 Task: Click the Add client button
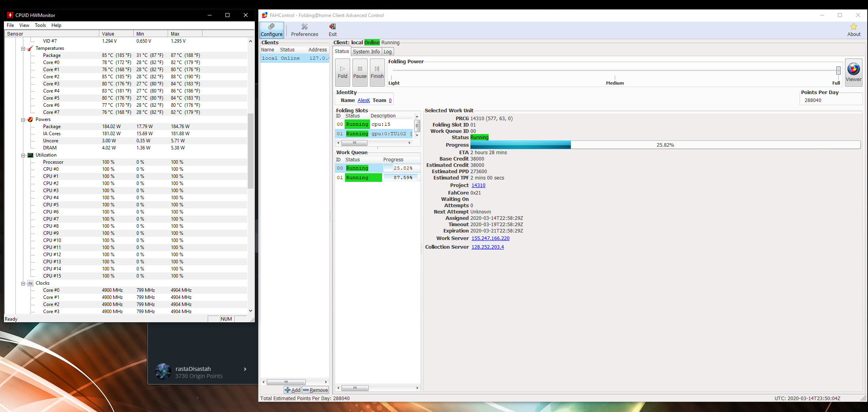pos(292,390)
